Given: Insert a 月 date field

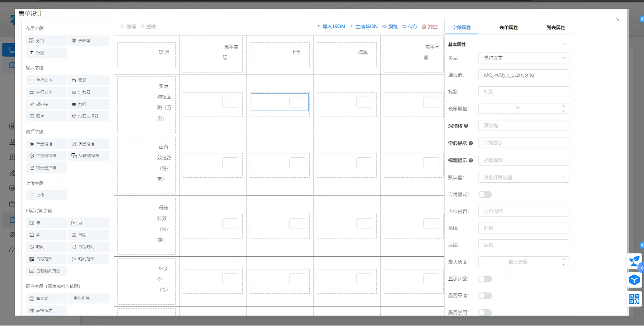Looking at the screenshot, I should tap(88, 223).
